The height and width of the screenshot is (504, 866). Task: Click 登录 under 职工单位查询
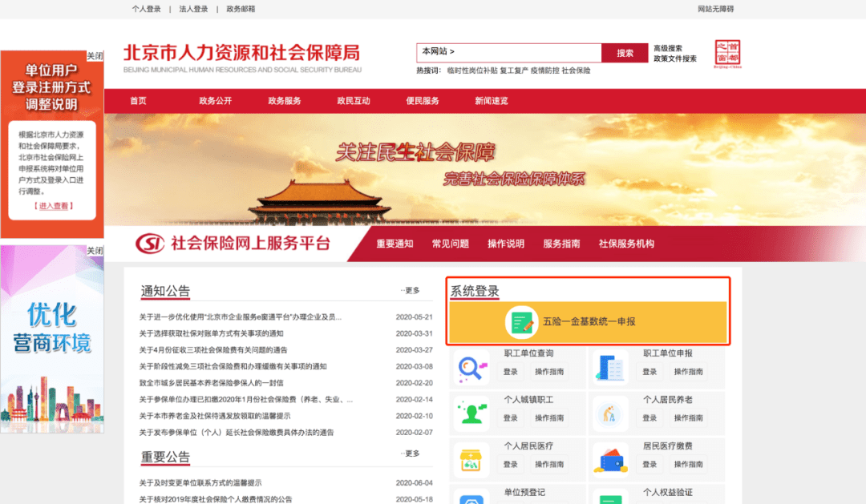[x=511, y=372]
